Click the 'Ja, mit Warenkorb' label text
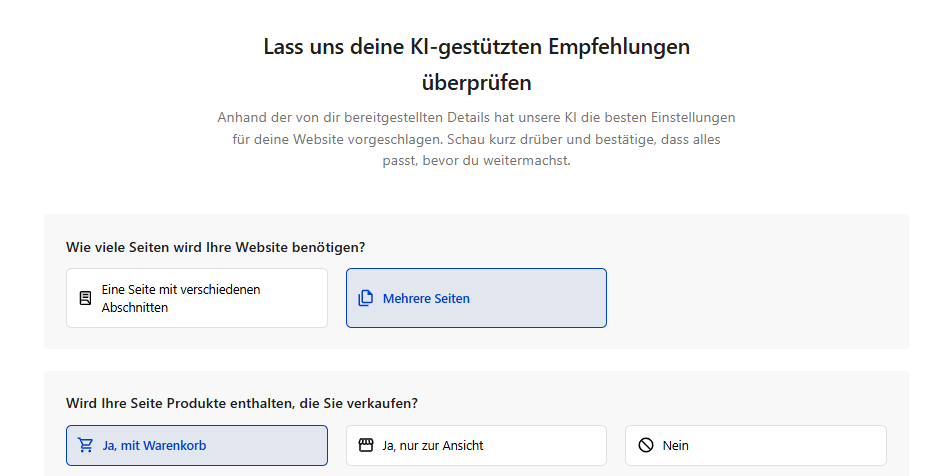This screenshot has width=949, height=476. 154,445
